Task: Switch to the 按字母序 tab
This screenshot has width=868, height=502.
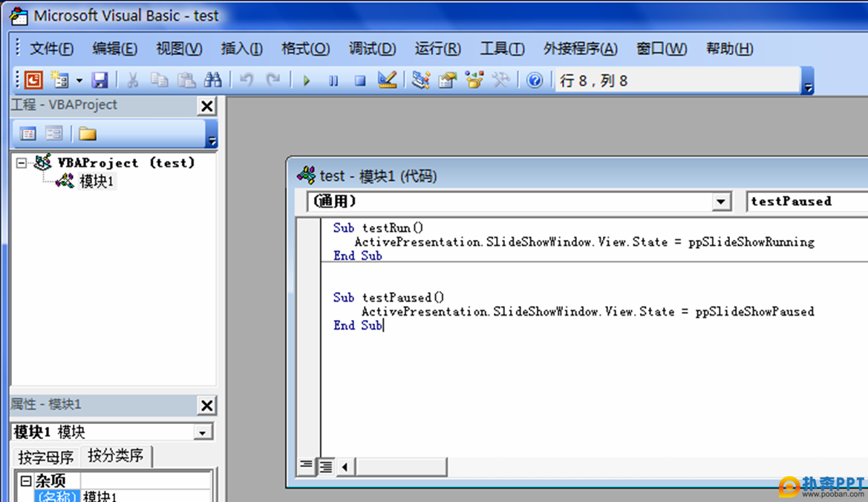Action: click(x=46, y=457)
